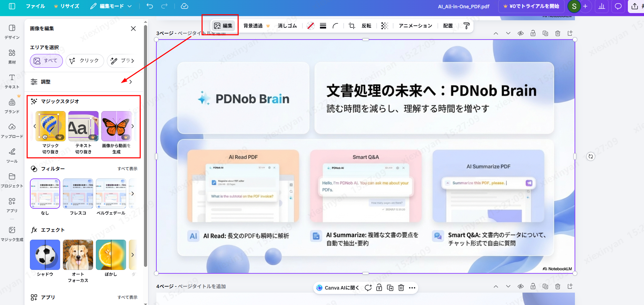Click the copy style paint roller
The image size is (644, 305).
(466, 26)
